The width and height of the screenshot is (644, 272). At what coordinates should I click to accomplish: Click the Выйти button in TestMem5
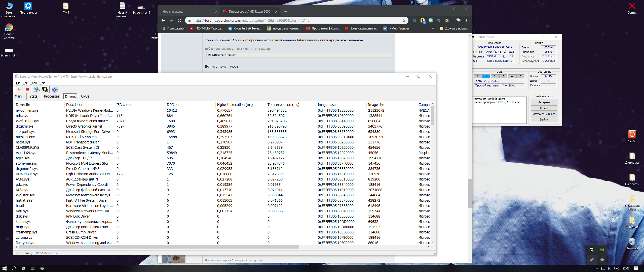[x=544, y=119]
